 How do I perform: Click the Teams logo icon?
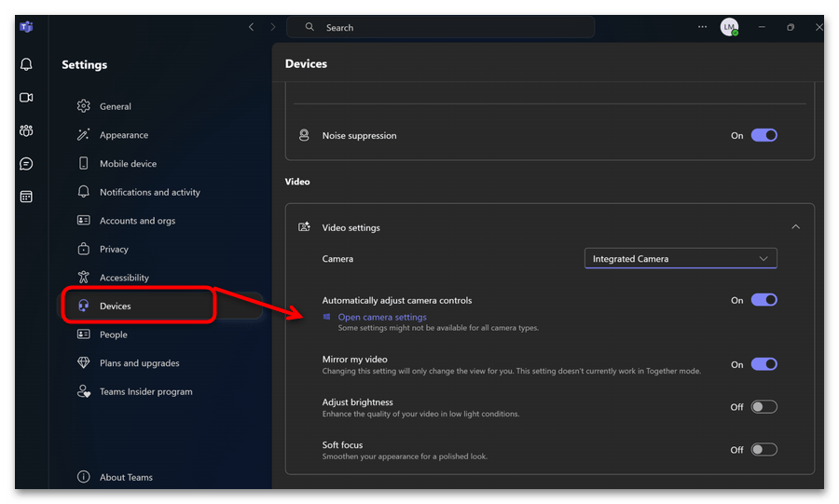pyautogui.click(x=26, y=27)
